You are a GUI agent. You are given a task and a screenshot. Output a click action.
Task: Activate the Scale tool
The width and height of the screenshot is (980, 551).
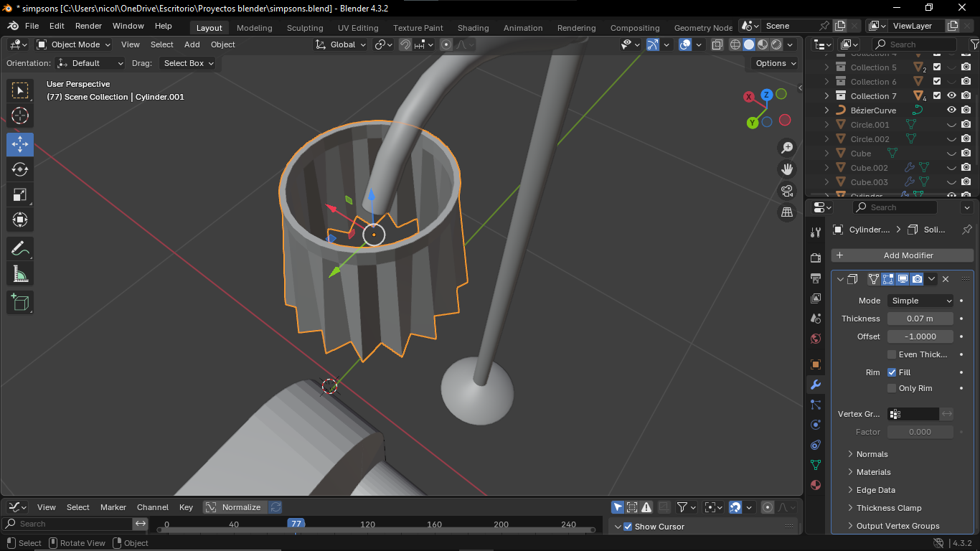click(20, 194)
